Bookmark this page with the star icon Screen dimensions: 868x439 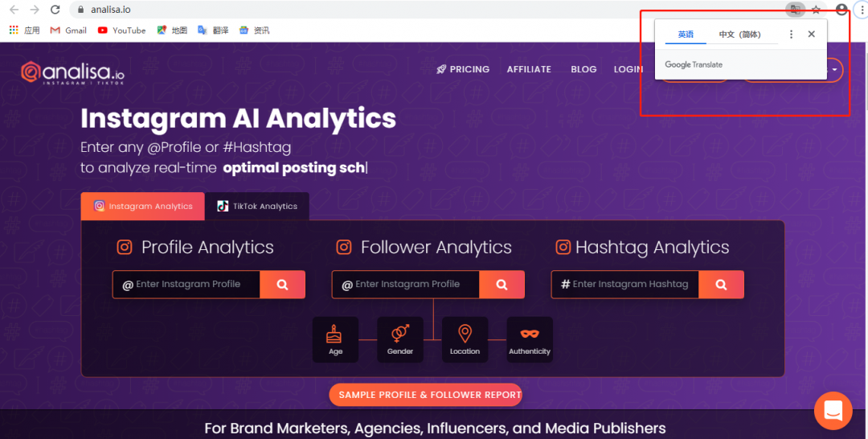pos(816,10)
